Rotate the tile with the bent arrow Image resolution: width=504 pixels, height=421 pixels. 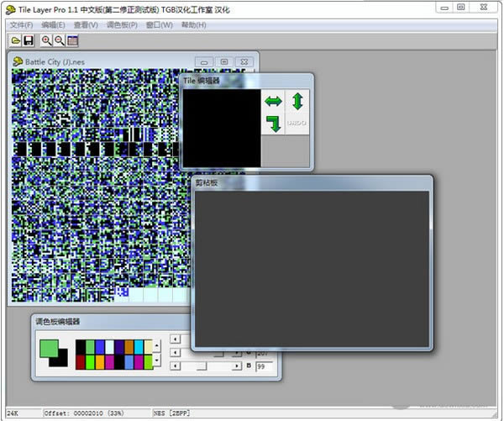pos(273,124)
